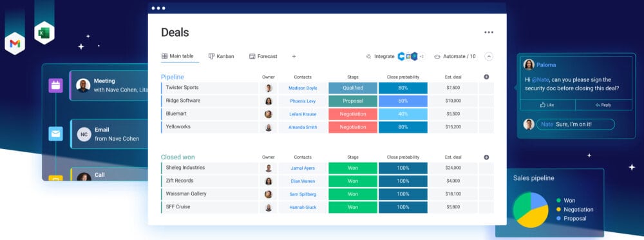Open stage dropdown for Twister Sports (Qualified)
The image size is (644, 240).
[353, 88]
